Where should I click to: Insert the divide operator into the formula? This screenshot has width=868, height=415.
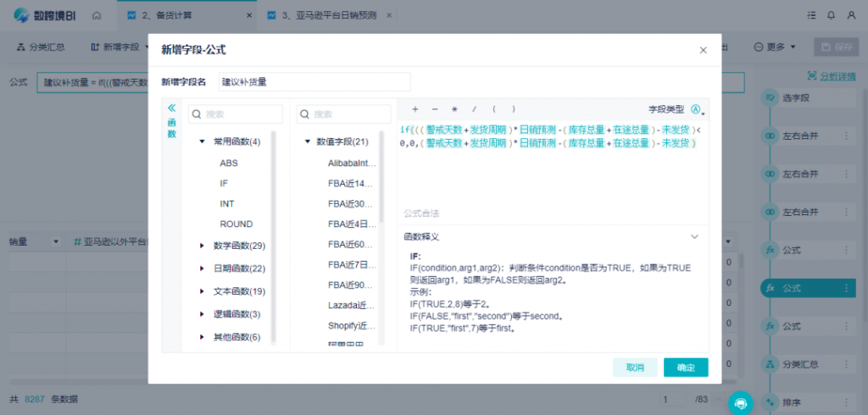pyautogui.click(x=474, y=109)
